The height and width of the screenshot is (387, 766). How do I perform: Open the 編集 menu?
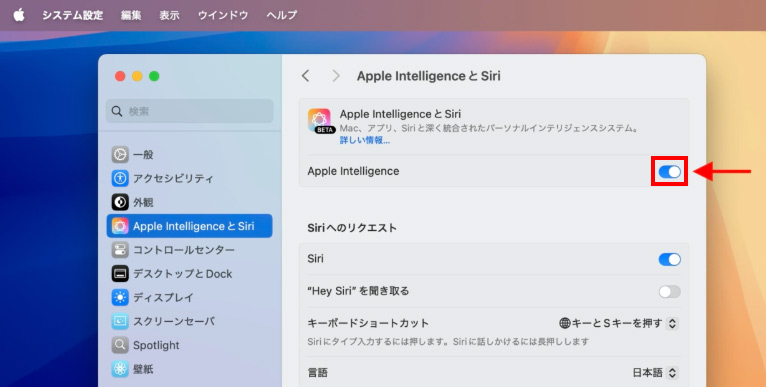[x=131, y=15]
